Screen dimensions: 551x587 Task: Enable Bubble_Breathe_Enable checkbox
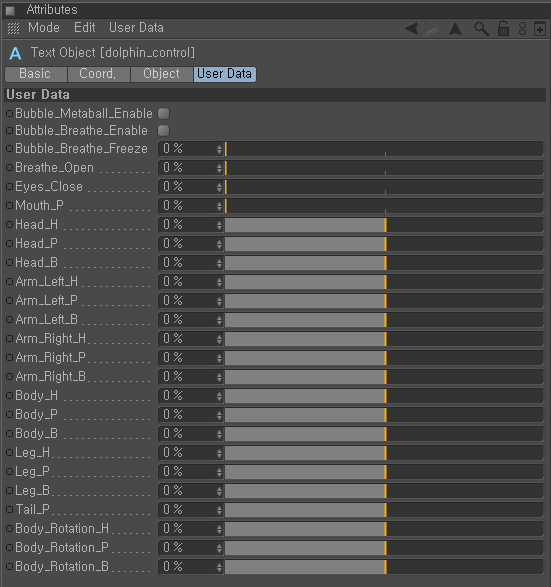164,131
